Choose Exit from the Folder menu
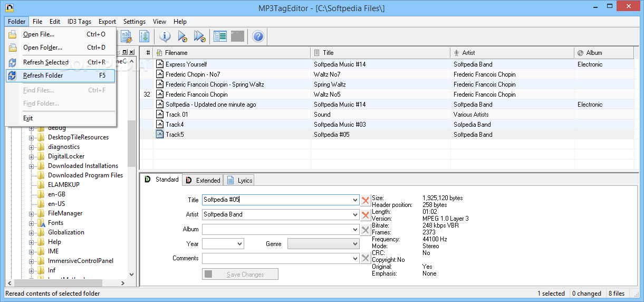The height and width of the screenshot is (302, 644). 61,118
